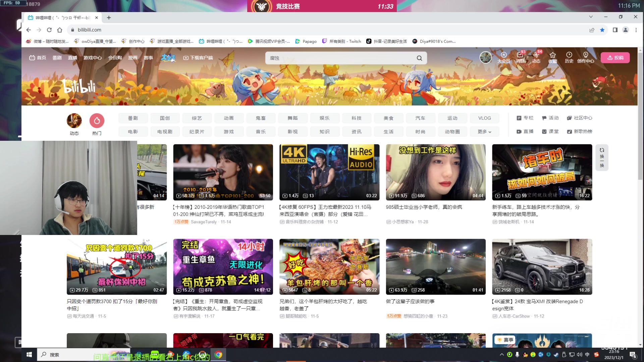Click the Chrome home icon
Image resolution: width=644 pixels, height=362 pixels.
60,30
